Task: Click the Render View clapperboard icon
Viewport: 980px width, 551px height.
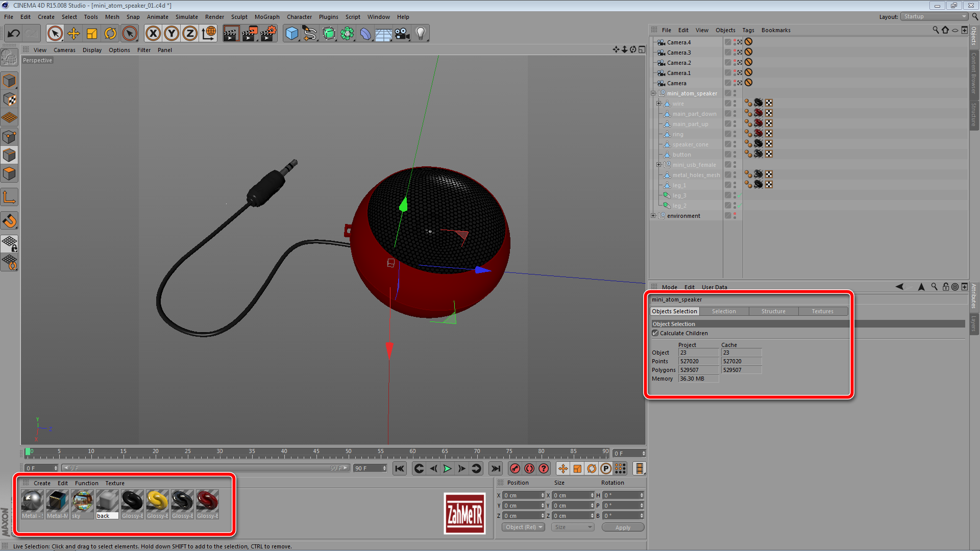Action: (x=231, y=34)
